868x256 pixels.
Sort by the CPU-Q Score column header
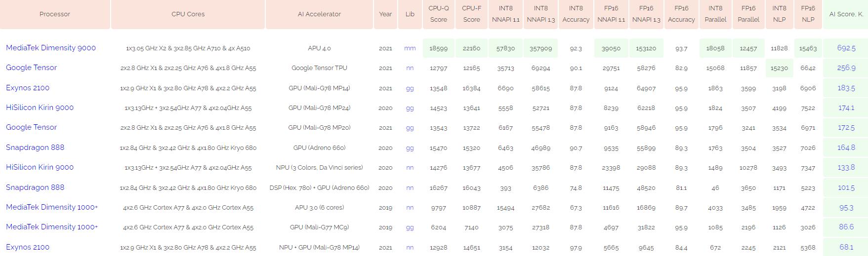[439, 14]
